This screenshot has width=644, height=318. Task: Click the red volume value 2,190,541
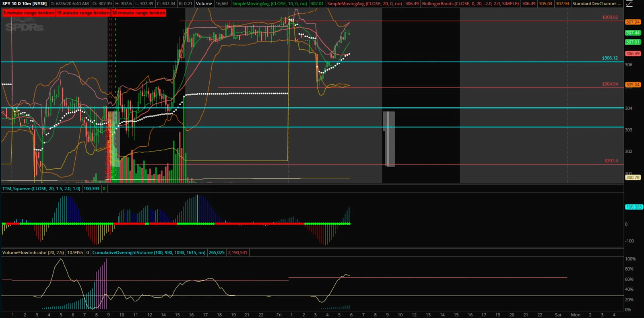[x=237, y=252]
